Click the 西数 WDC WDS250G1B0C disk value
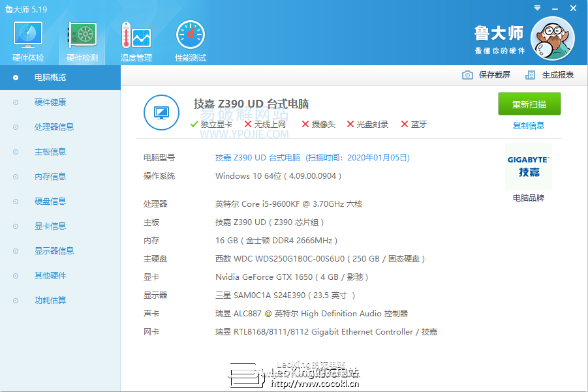588x392 pixels. (x=320, y=259)
